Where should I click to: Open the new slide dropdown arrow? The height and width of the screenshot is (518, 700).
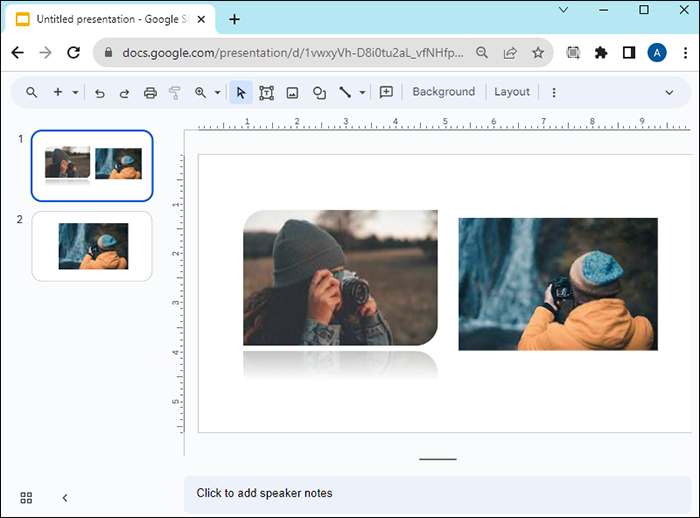click(x=75, y=92)
